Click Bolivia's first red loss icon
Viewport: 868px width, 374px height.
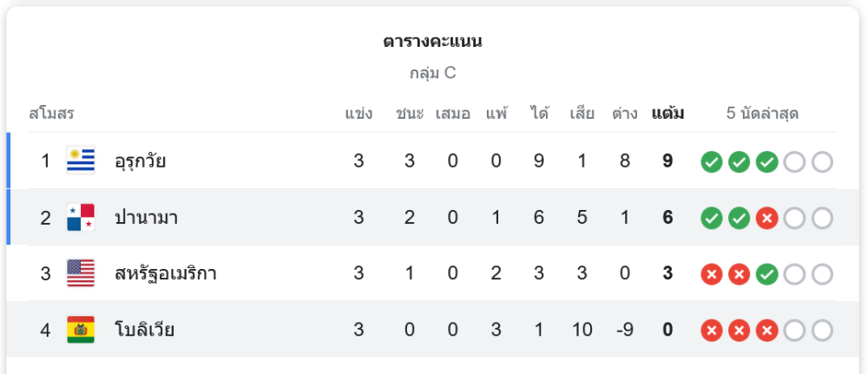coord(712,331)
